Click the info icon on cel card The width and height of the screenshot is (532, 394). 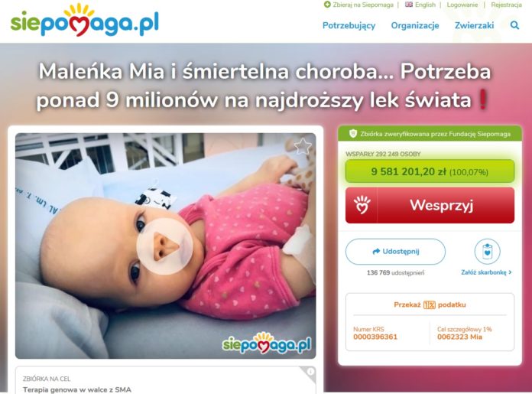(x=310, y=372)
